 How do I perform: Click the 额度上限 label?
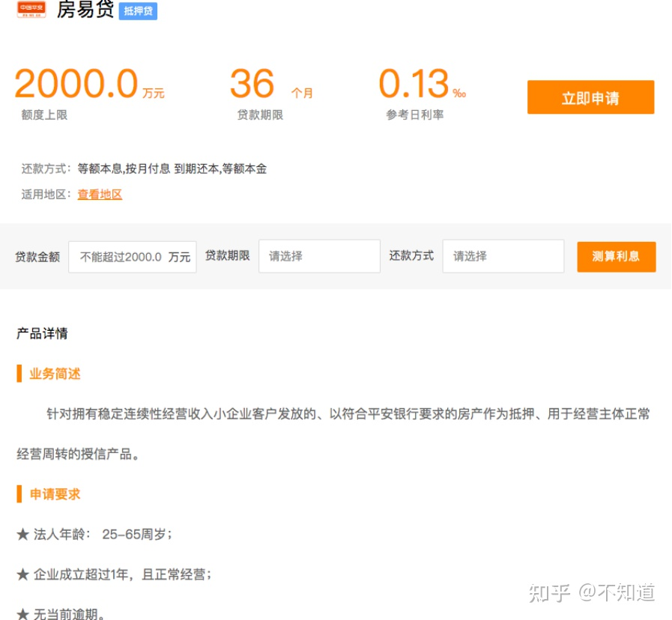click(44, 115)
